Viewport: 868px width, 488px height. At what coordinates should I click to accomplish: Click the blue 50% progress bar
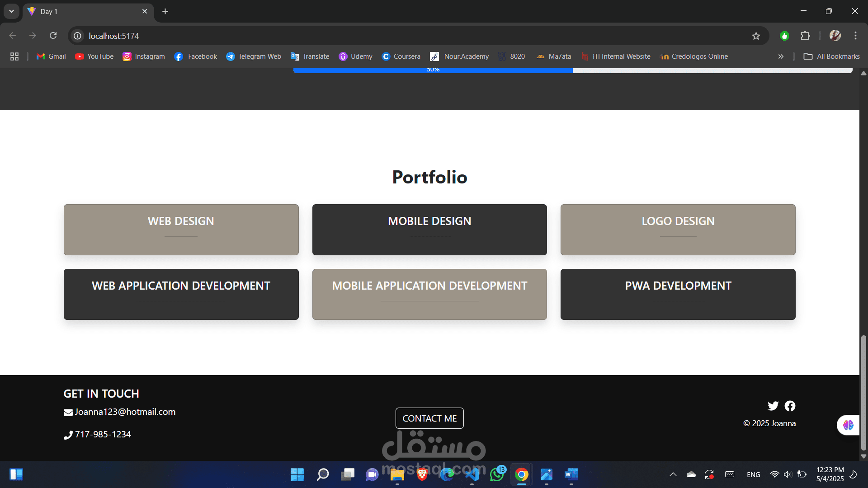point(433,70)
